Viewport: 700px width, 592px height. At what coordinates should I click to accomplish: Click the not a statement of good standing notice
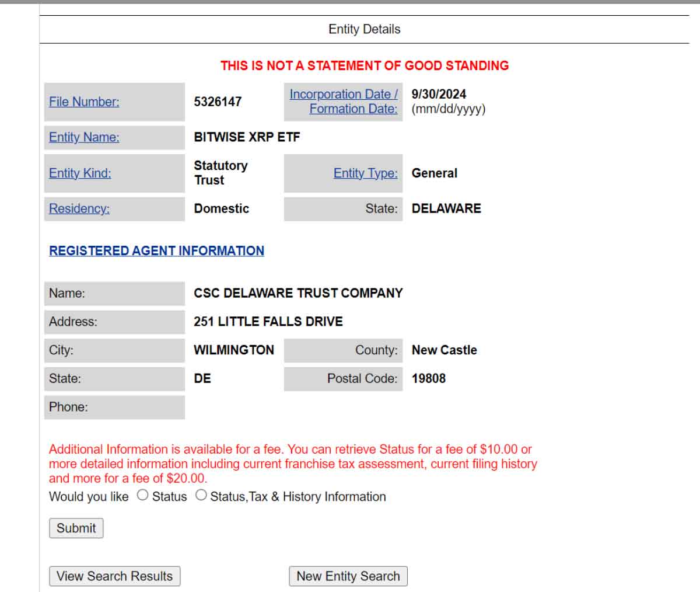pos(365,65)
